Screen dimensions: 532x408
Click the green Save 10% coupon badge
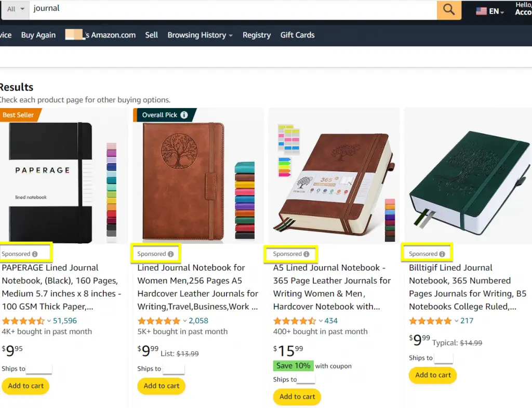[x=293, y=365]
